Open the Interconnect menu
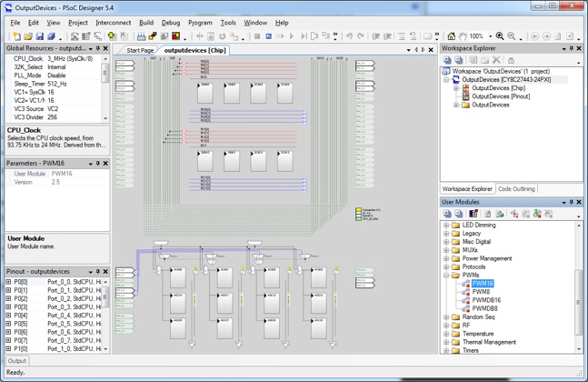Image resolution: width=588 pixels, height=382 pixels. point(114,23)
